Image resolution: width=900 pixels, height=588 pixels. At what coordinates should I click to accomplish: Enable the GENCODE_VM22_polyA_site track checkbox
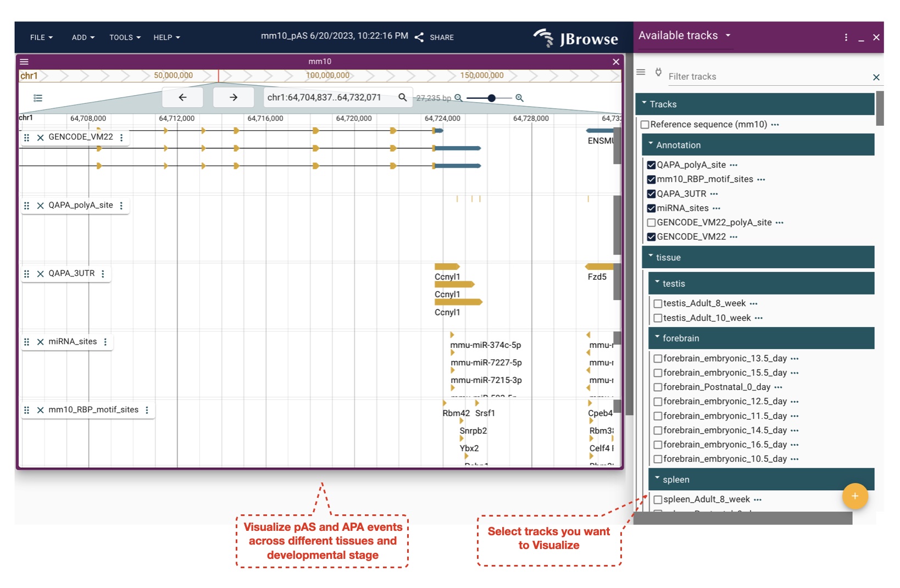[651, 223]
